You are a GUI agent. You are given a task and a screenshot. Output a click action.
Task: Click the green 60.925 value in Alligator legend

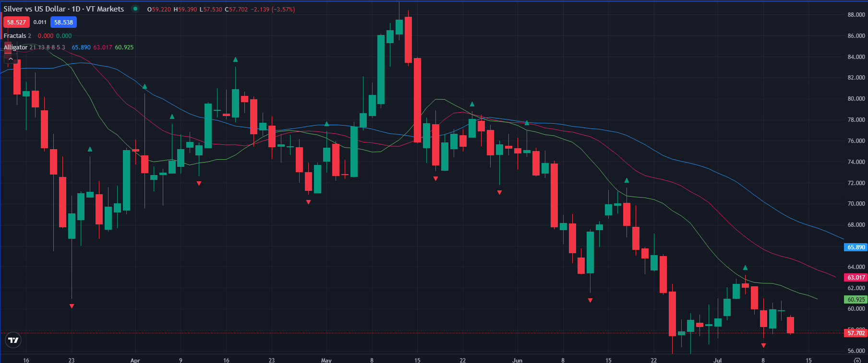[124, 47]
